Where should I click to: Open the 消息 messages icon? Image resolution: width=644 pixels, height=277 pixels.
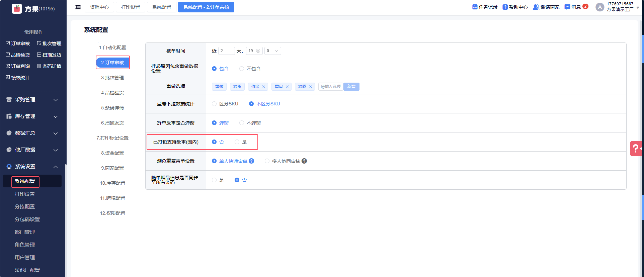[567, 7]
